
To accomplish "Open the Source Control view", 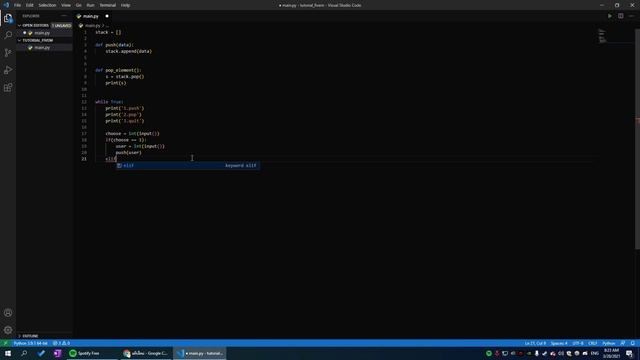I will 8,53.
